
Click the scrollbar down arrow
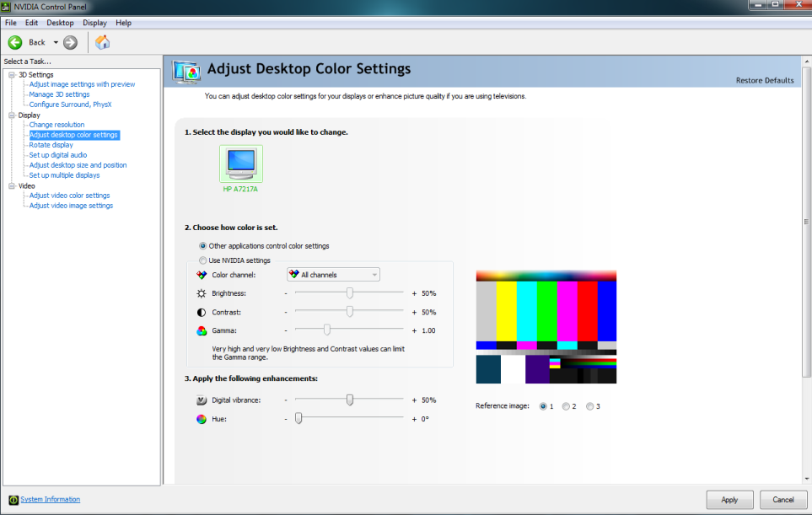(x=806, y=480)
